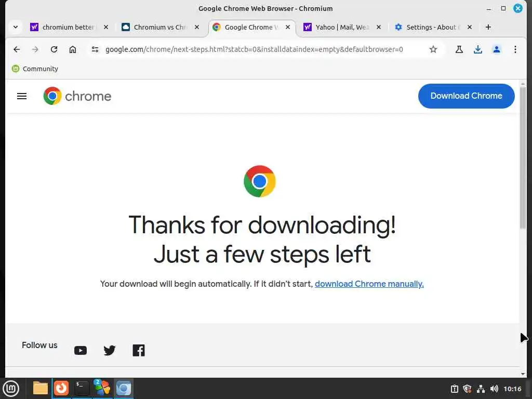Open the file manager from taskbar

[41, 388]
